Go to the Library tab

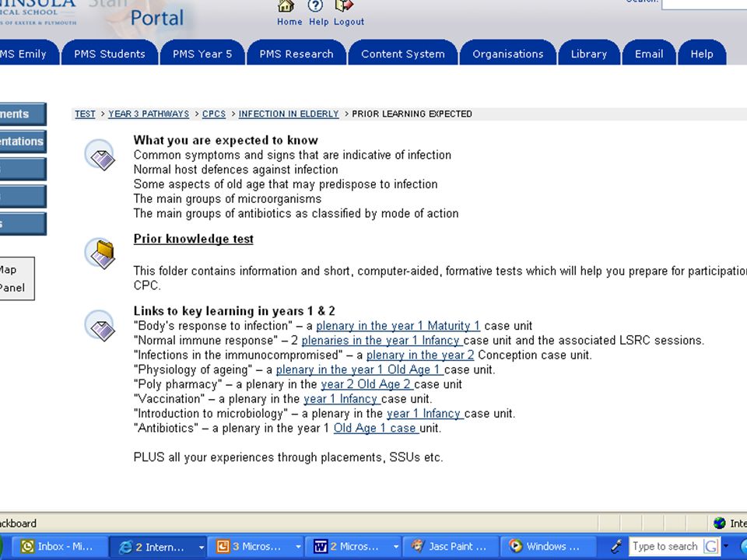589,54
